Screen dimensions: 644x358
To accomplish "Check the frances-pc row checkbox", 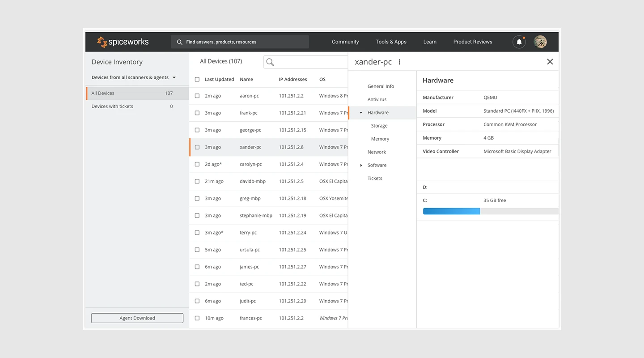I will [x=197, y=318].
